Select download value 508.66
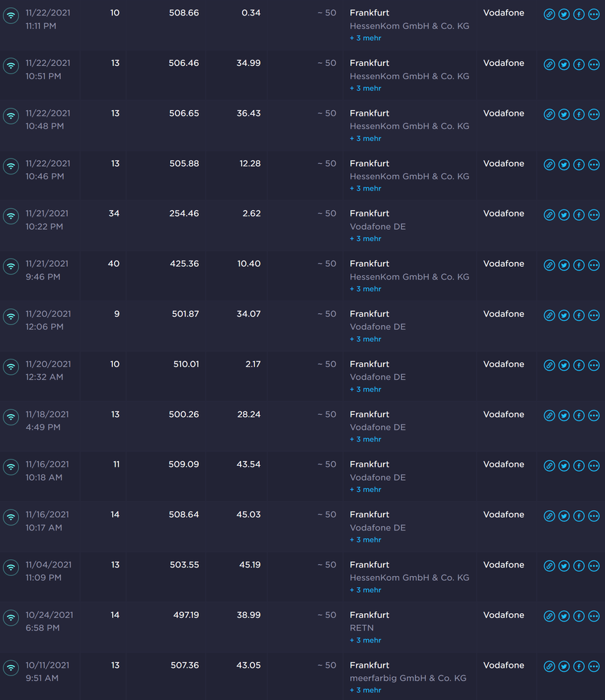This screenshot has width=605, height=700. click(x=184, y=13)
